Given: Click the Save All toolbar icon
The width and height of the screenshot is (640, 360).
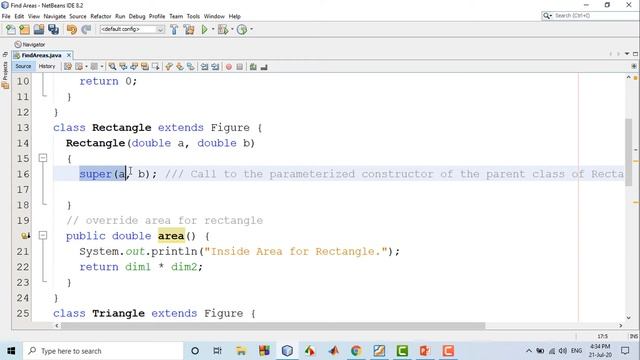Looking at the screenshot, I should 53,29.
